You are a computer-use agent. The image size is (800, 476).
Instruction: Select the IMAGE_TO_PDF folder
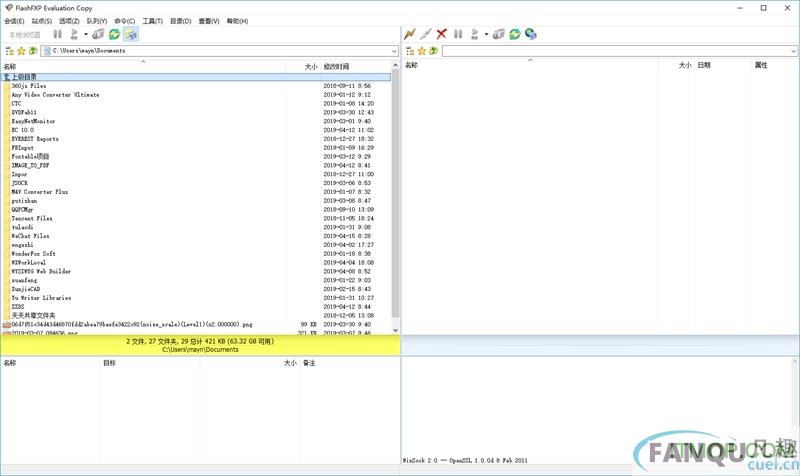tap(196, 165)
